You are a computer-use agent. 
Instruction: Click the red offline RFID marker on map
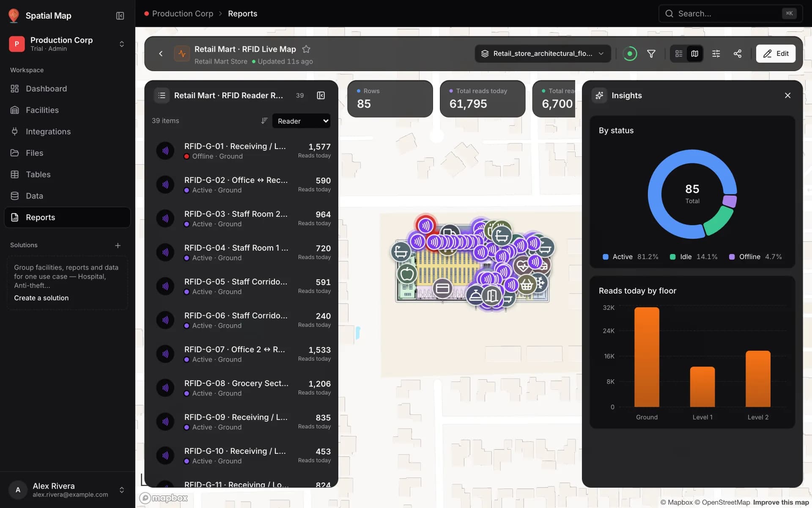click(425, 226)
